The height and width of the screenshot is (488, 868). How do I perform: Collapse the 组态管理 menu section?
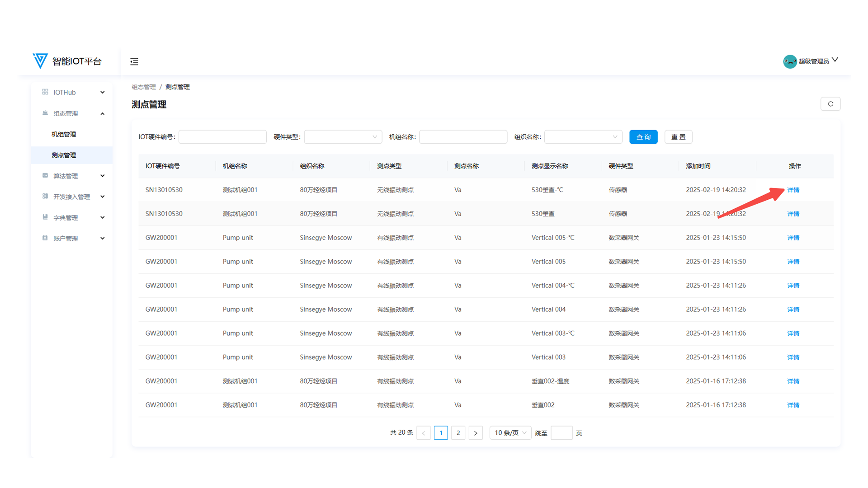coord(103,113)
